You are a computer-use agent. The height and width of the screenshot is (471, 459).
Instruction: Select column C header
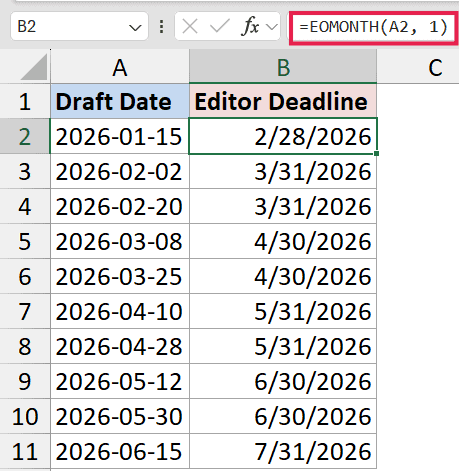tap(418, 67)
